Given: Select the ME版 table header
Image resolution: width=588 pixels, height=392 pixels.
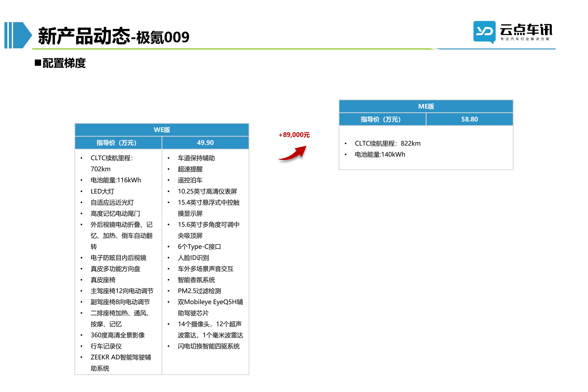Looking at the screenshot, I should [x=426, y=106].
